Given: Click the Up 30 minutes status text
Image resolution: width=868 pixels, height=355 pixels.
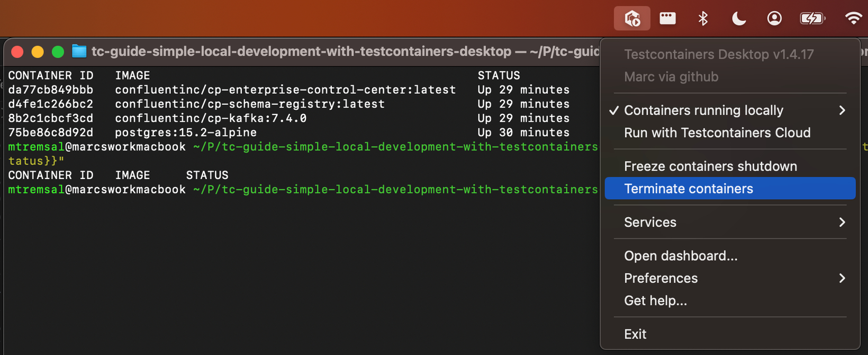Looking at the screenshot, I should point(523,132).
